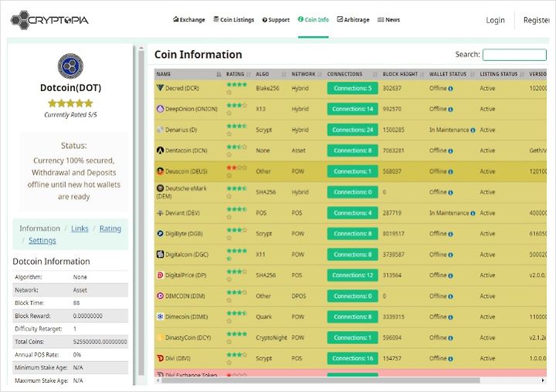Focus the coin Search field
Viewport: 556px width, 392px height.
(x=514, y=55)
